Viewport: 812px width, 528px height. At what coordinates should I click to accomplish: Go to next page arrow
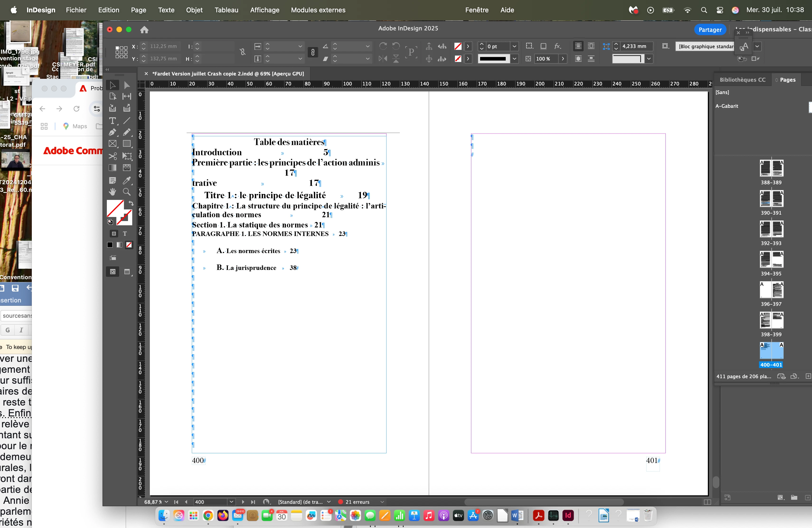pyautogui.click(x=243, y=502)
